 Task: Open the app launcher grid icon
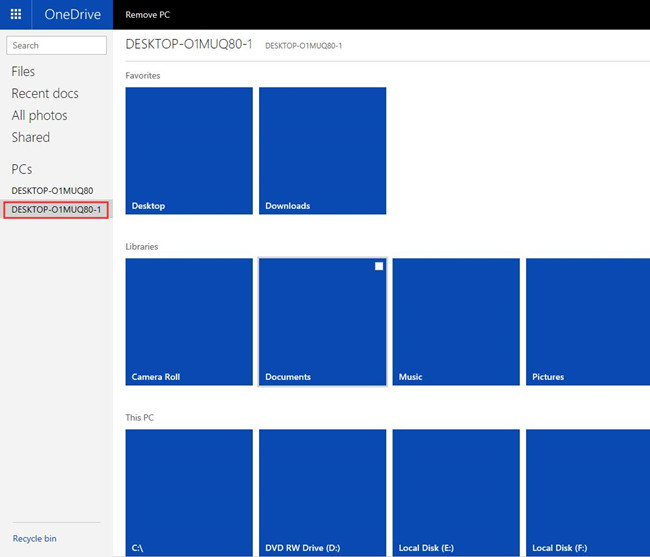coord(16,15)
